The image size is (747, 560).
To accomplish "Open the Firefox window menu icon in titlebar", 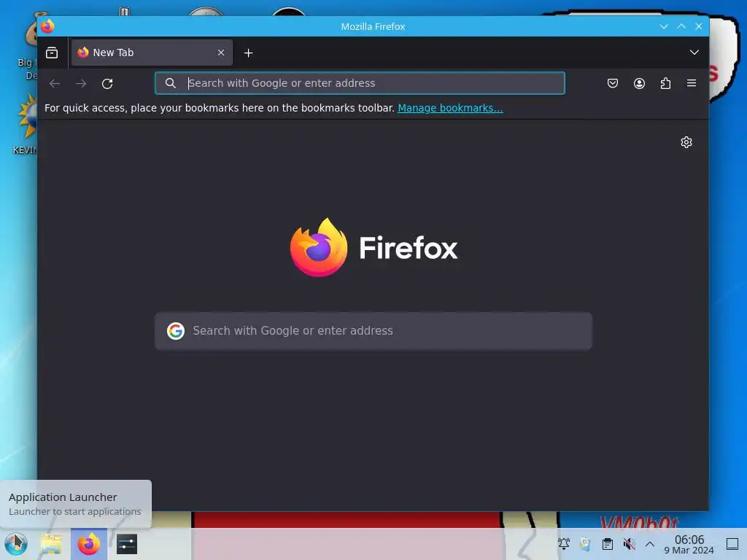I will click(47, 26).
